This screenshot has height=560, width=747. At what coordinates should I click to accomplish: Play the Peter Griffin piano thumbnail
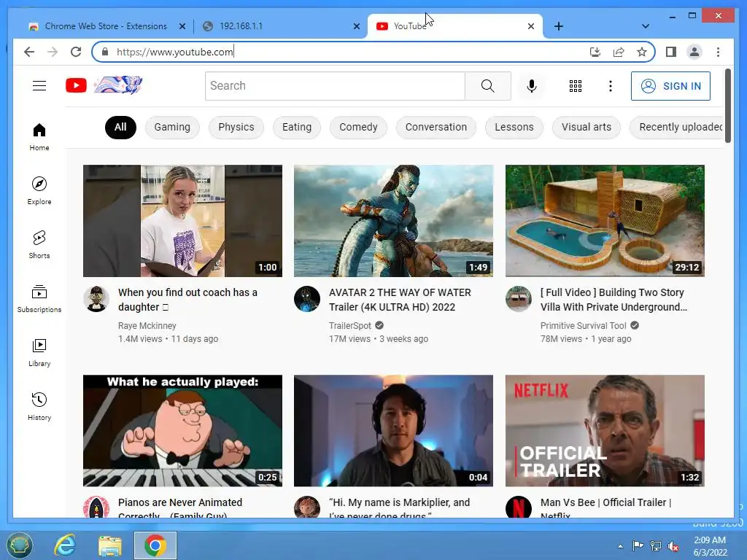tap(182, 430)
